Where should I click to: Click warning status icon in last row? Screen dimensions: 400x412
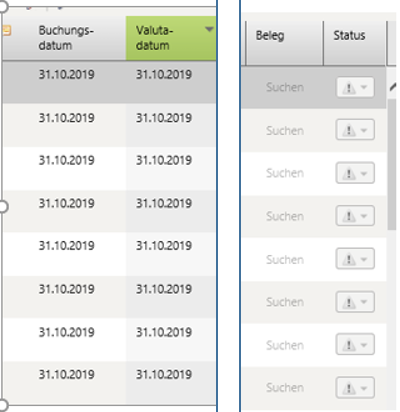349,388
